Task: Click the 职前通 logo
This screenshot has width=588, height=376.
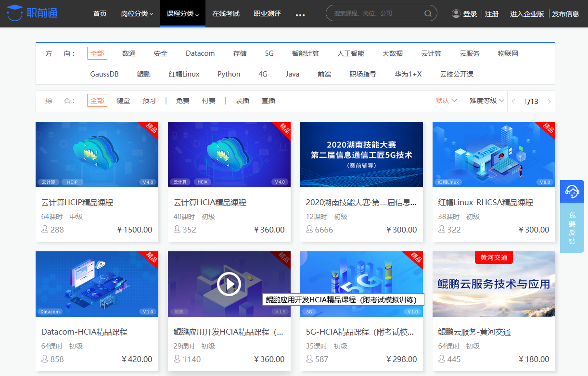Action: tap(32, 13)
